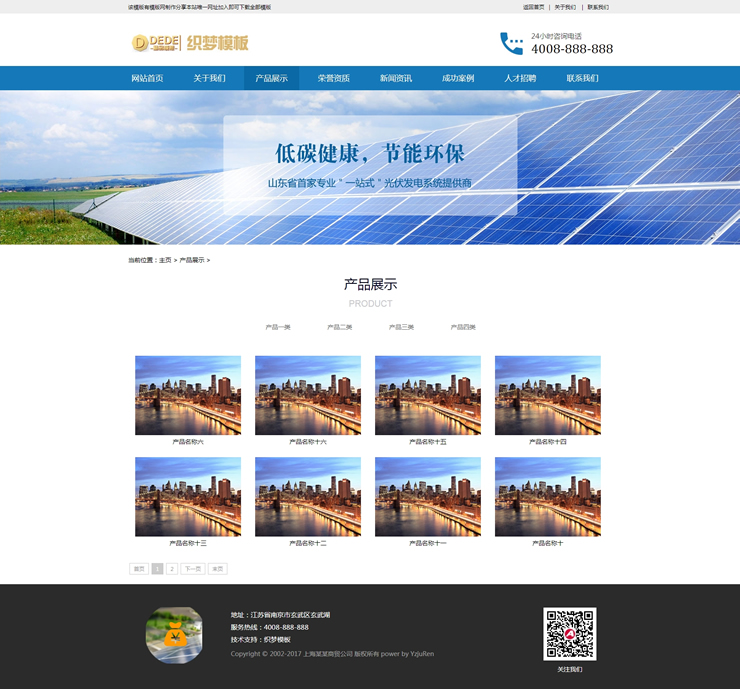Open the 产品名称十六 product thumbnail
Screen dimensions: 740x689
(x=308, y=395)
